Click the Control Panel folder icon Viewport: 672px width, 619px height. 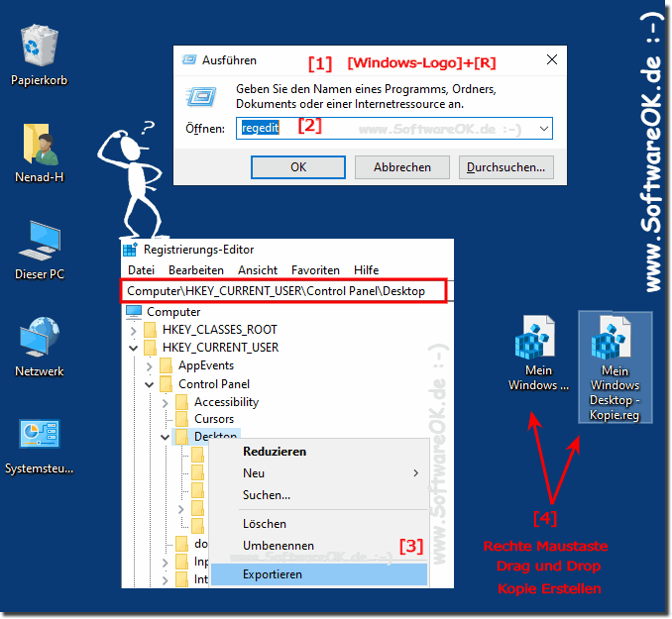click(166, 384)
